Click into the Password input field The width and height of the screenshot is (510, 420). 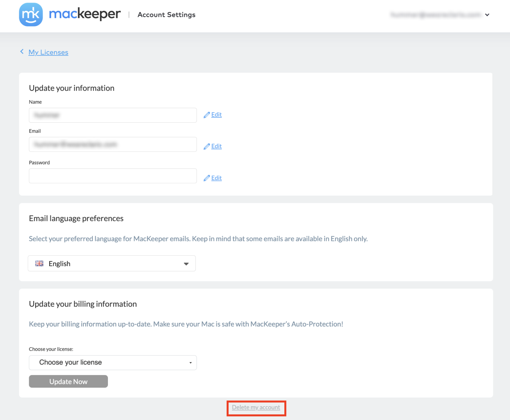point(113,176)
